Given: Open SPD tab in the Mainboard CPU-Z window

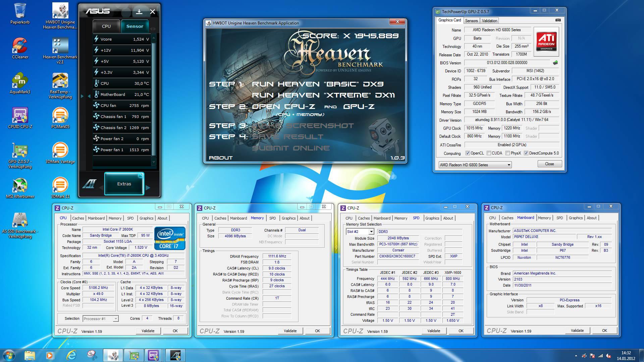Looking at the screenshot, I should 559,218.
